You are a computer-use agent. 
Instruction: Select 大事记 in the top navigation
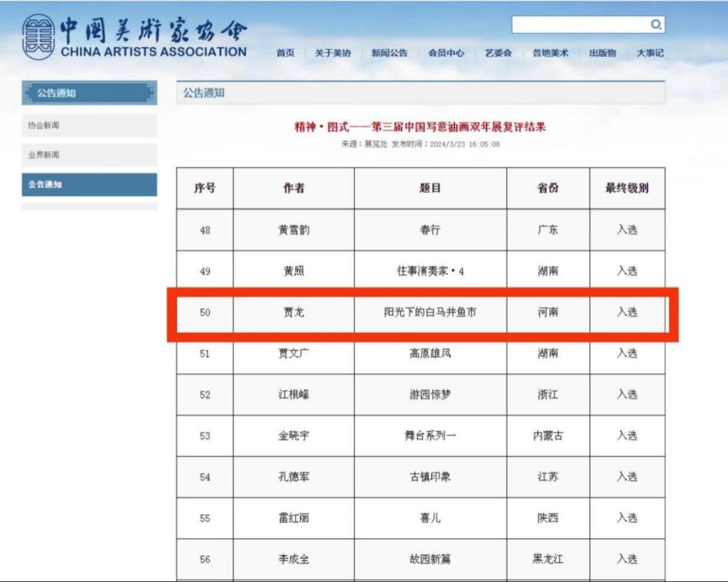point(650,53)
